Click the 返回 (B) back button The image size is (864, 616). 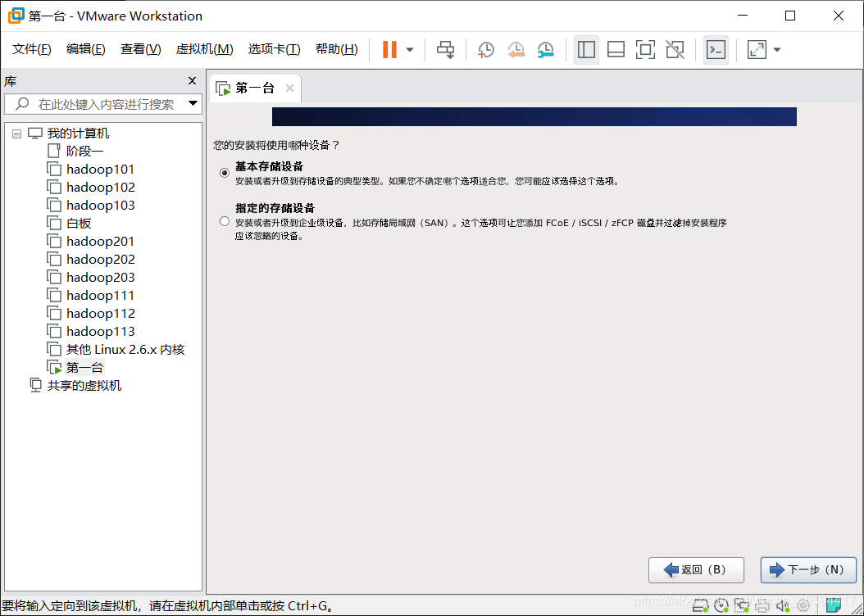696,570
